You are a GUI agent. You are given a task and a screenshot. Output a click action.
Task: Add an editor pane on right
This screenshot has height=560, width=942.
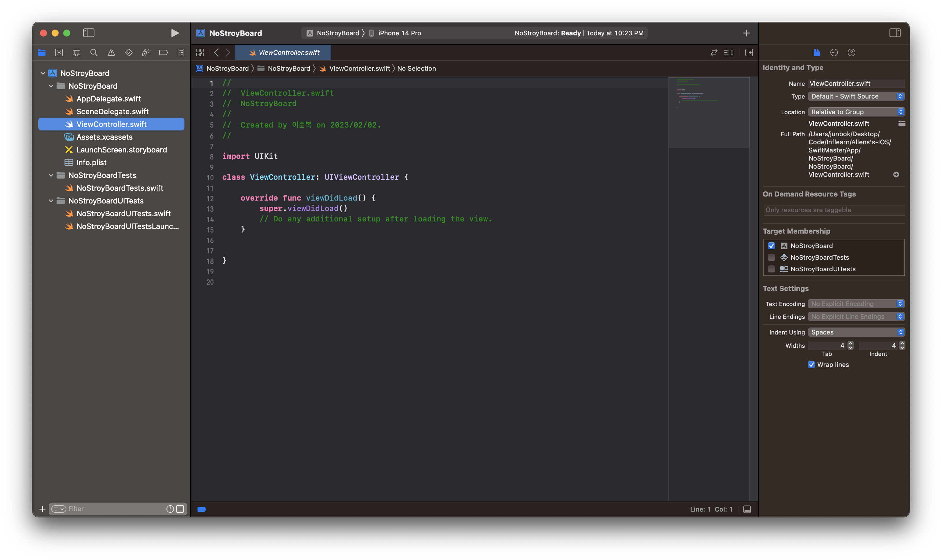coord(749,52)
